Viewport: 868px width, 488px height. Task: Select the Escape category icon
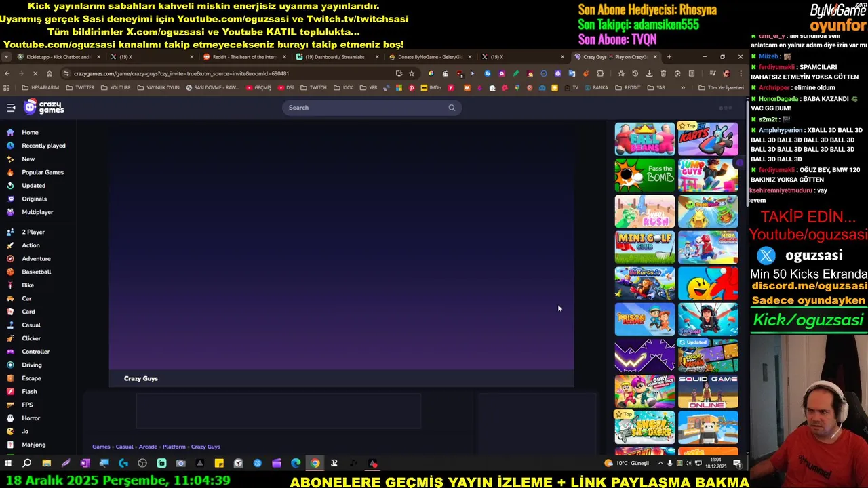pos(10,378)
